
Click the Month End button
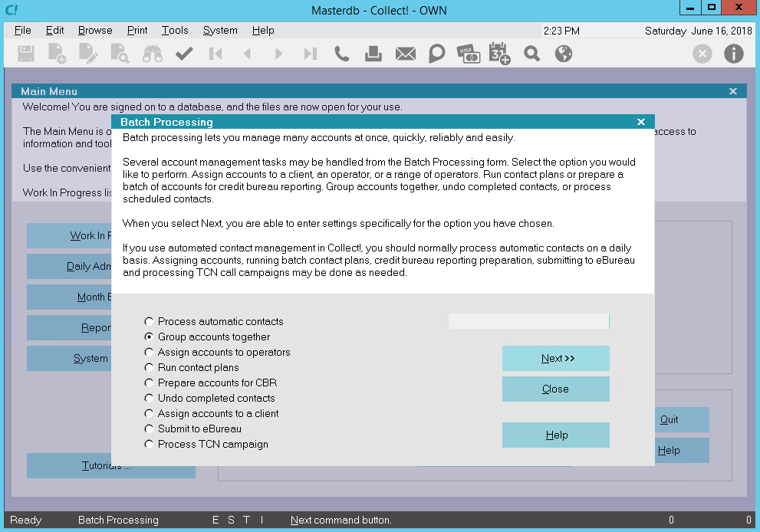click(69, 297)
